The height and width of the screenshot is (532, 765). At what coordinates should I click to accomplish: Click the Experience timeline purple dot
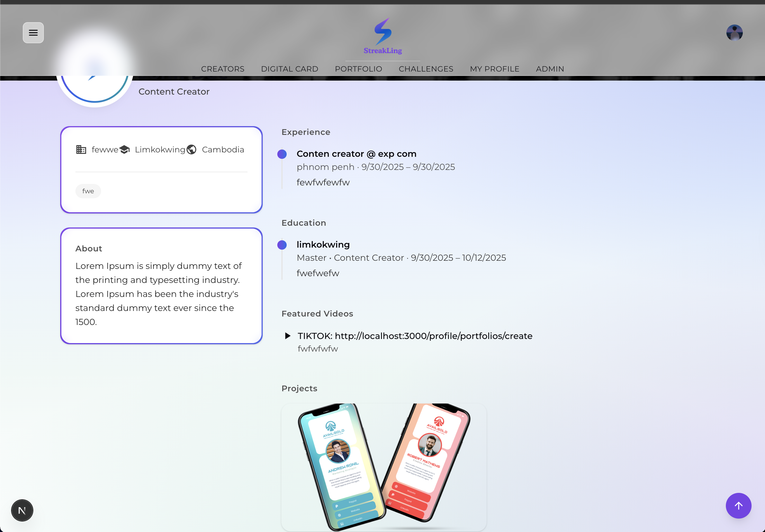[282, 154]
